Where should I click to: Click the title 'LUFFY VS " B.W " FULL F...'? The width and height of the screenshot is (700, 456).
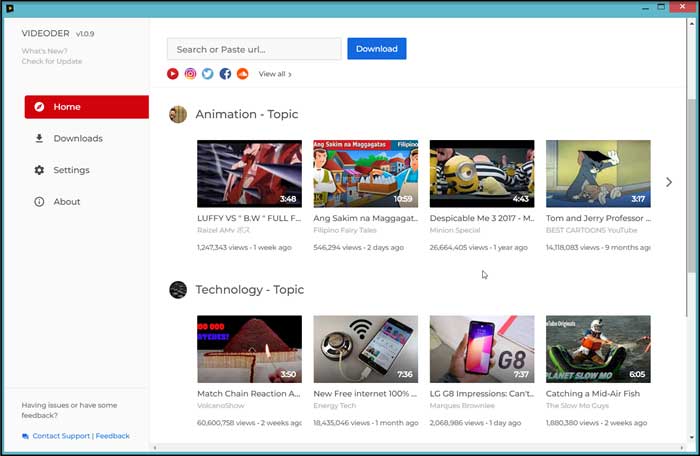pos(249,218)
